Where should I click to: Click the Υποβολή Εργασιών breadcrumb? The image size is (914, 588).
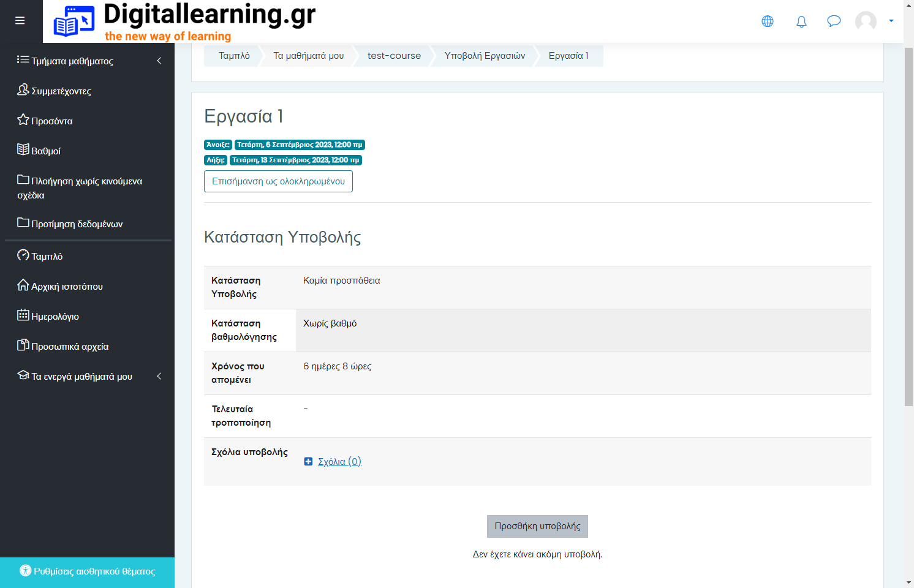[x=485, y=56]
